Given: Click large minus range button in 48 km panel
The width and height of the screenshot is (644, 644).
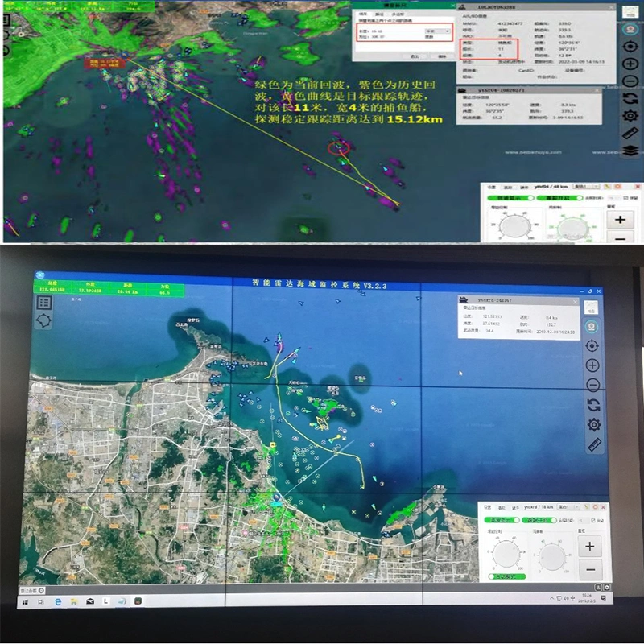Looking at the screenshot, I should pos(620,237).
